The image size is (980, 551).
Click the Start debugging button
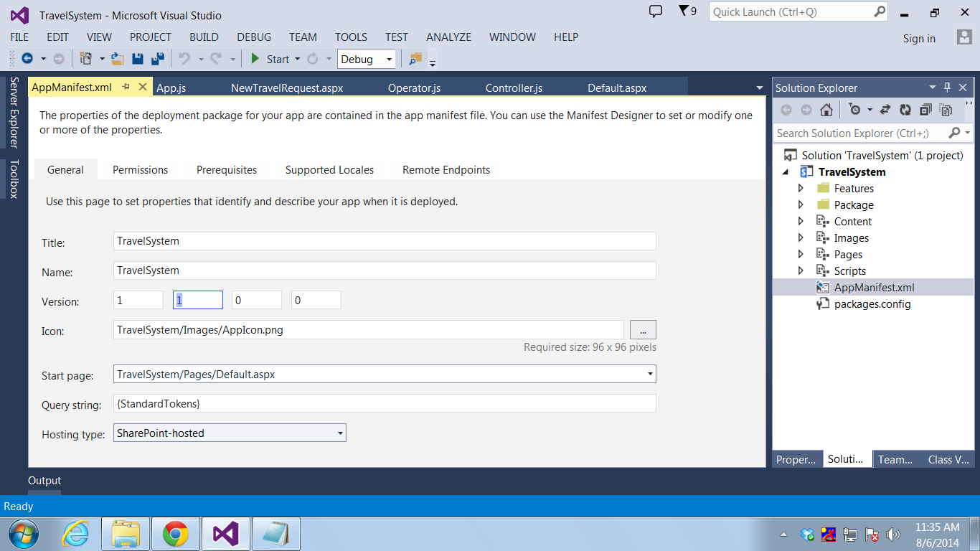269,59
